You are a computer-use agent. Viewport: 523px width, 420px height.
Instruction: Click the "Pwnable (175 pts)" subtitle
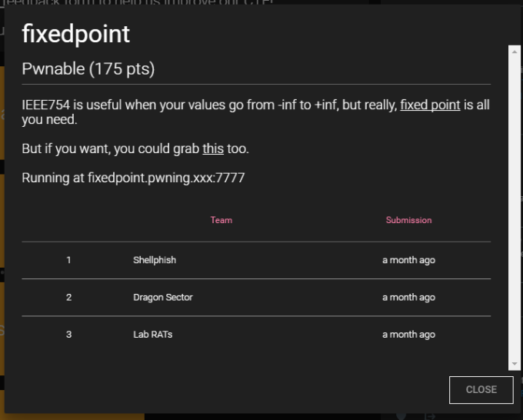[x=88, y=69]
